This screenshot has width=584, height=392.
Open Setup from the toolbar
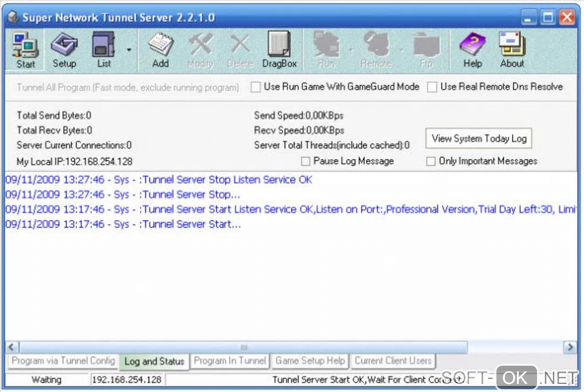coord(64,50)
